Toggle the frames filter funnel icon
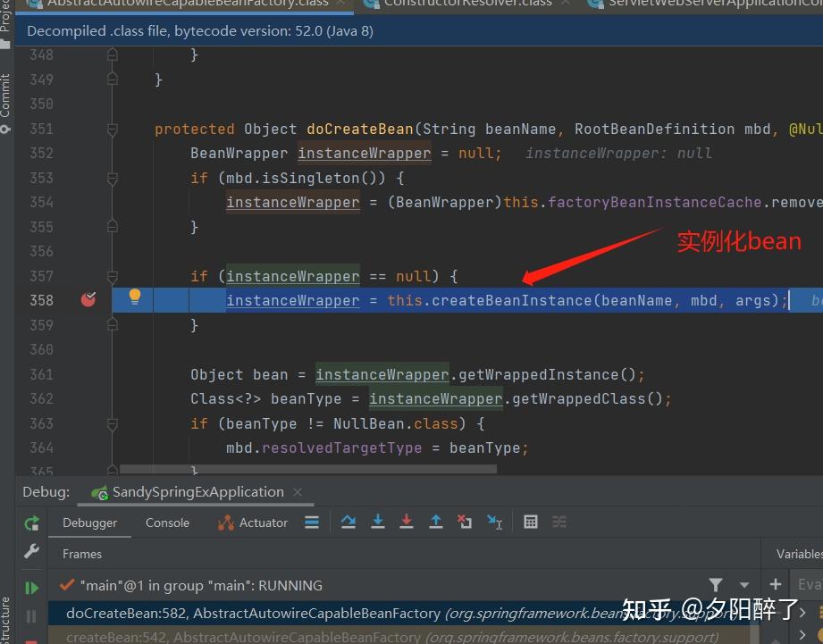This screenshot has width=823, height=644. [715, 585]
